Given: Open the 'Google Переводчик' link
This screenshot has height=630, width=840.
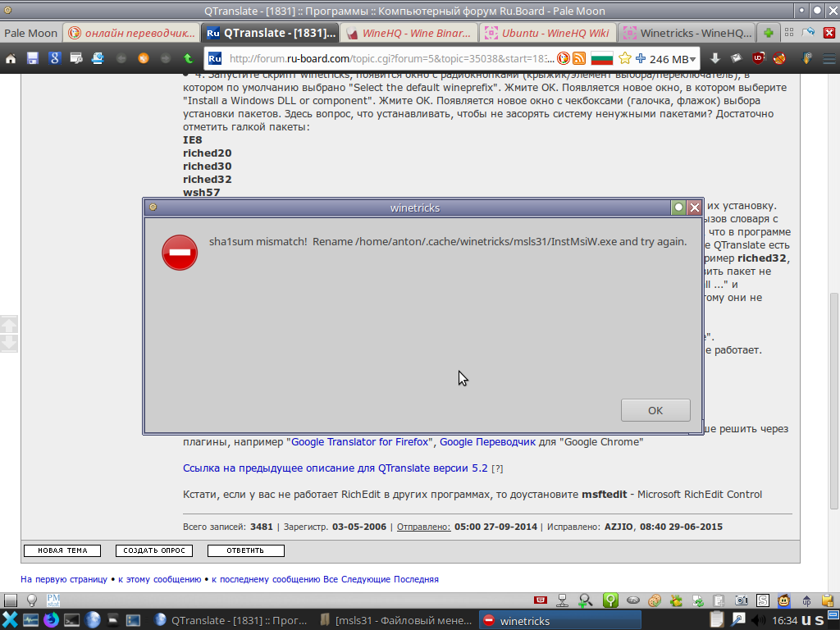Looking at the screenshot, I should pyautogui.click(x=487, y=442).
